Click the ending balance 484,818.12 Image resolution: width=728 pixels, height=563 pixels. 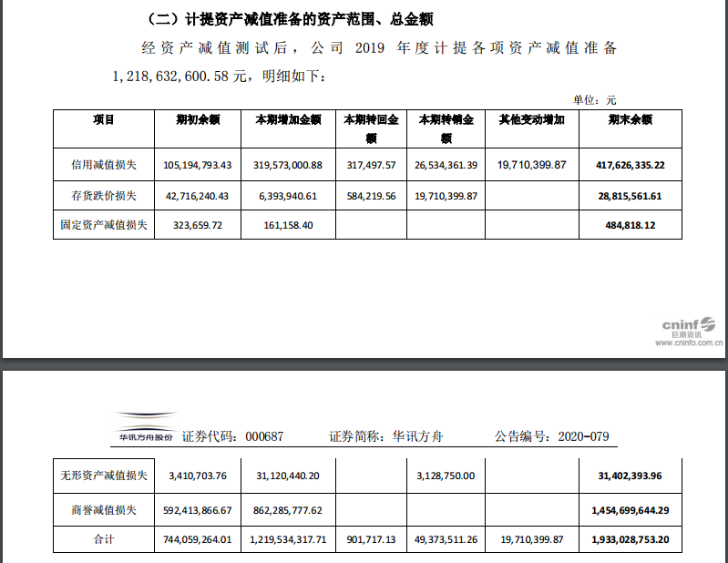[630, 226]
